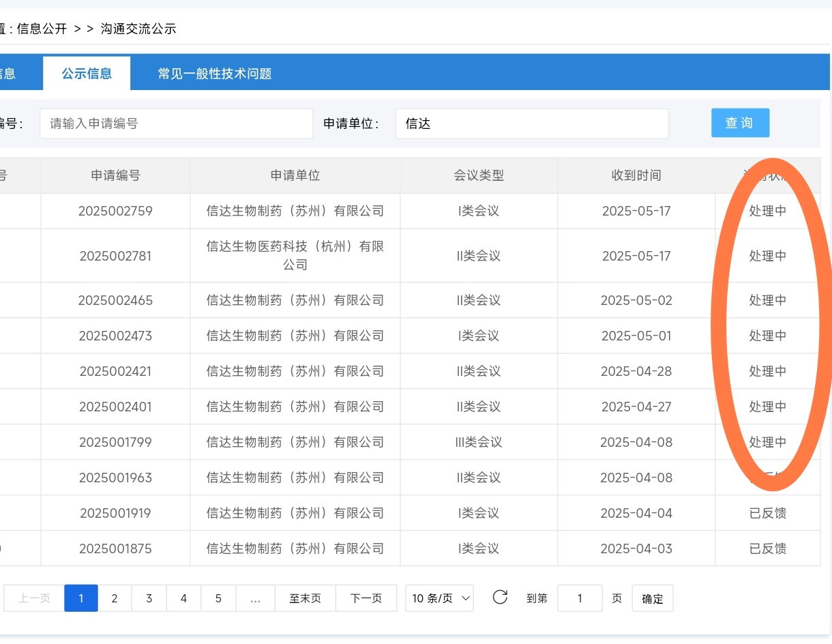
Task: Open the 10 条/页 page size dropdown
Action: (x=439, y=598)
